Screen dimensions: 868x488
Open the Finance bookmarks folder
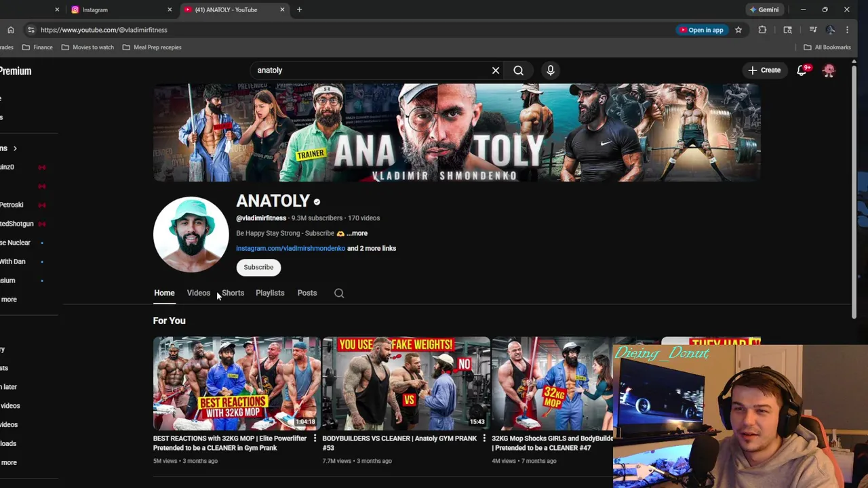point(37,47)
